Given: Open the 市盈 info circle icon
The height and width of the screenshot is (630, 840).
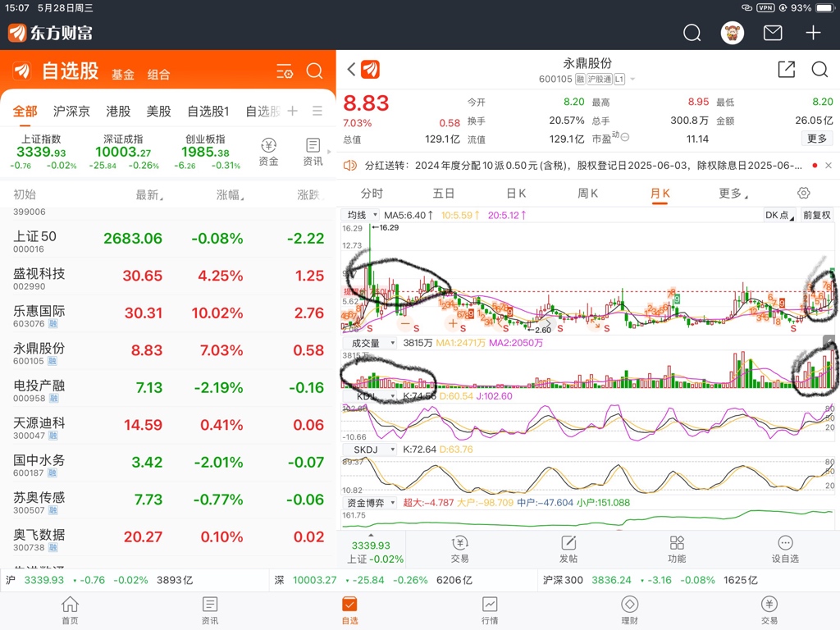Looking at the screenshot, I should (624, 137).
